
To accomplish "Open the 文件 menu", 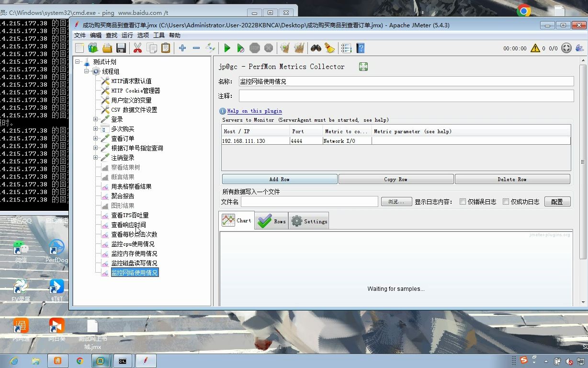I will (80, 35).
